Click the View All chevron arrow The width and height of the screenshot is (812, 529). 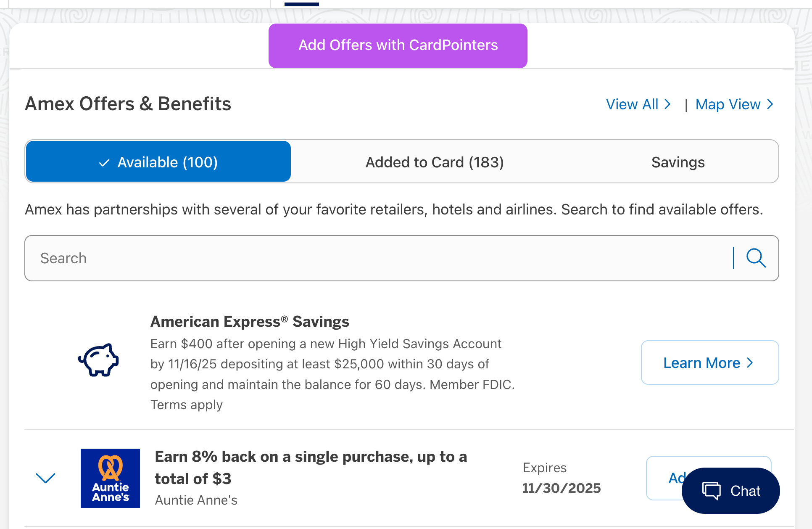(667, 104)
